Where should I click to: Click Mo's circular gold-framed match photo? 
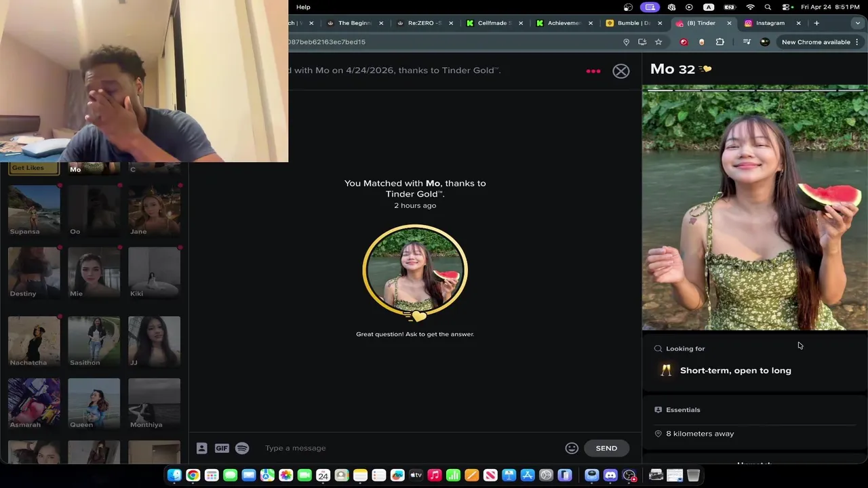[x=415, y=271]
